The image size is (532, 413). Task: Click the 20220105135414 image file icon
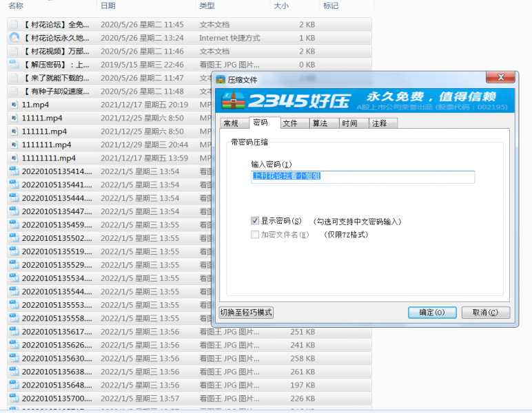[x=14, y=171]
